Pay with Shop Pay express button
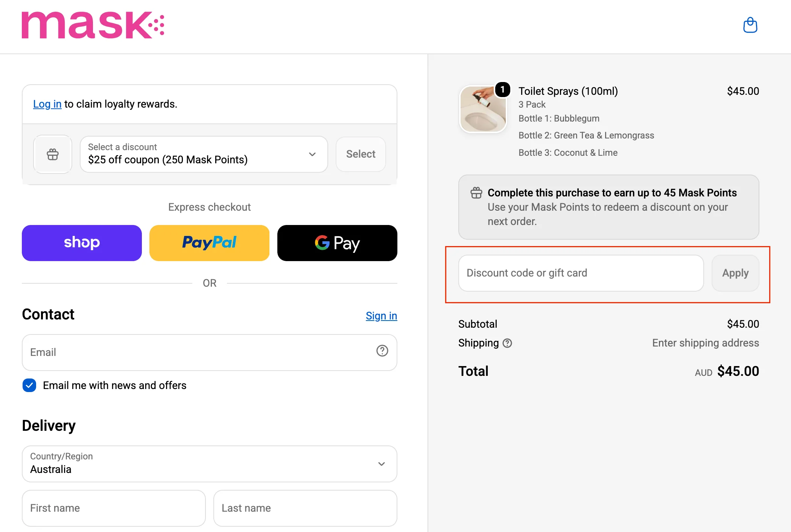 tap(82, 243)
